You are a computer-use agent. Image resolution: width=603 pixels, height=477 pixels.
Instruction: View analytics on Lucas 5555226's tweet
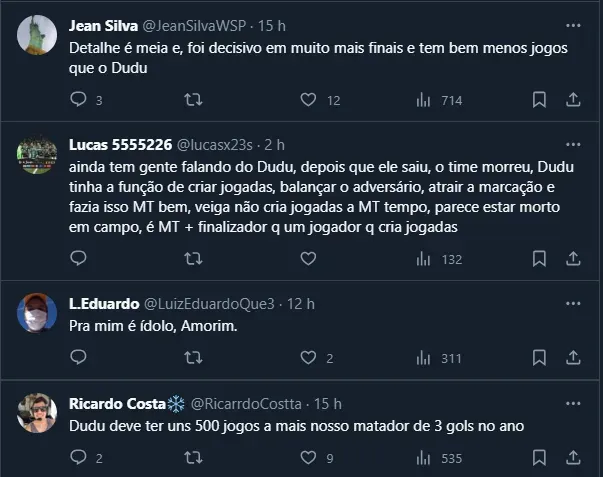tap(424, 259)
